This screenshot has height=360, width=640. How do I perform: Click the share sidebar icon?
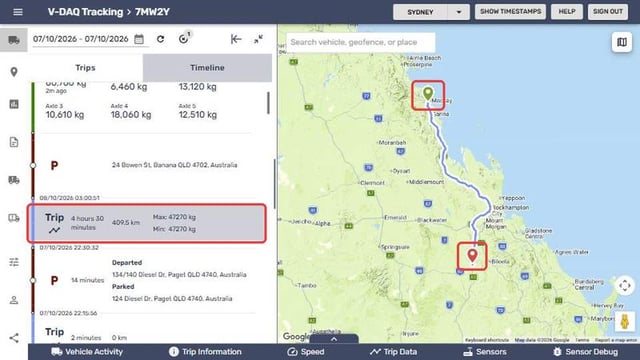coord(14,338)
